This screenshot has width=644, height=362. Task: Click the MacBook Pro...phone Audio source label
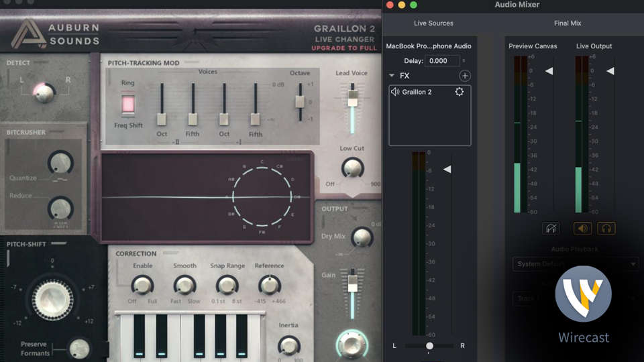429,46
